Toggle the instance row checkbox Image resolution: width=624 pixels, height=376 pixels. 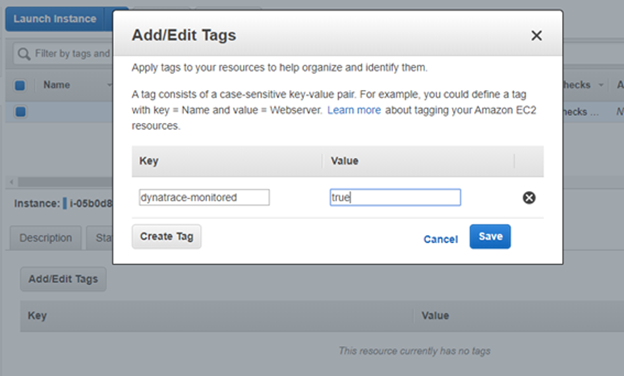point(20,111)
